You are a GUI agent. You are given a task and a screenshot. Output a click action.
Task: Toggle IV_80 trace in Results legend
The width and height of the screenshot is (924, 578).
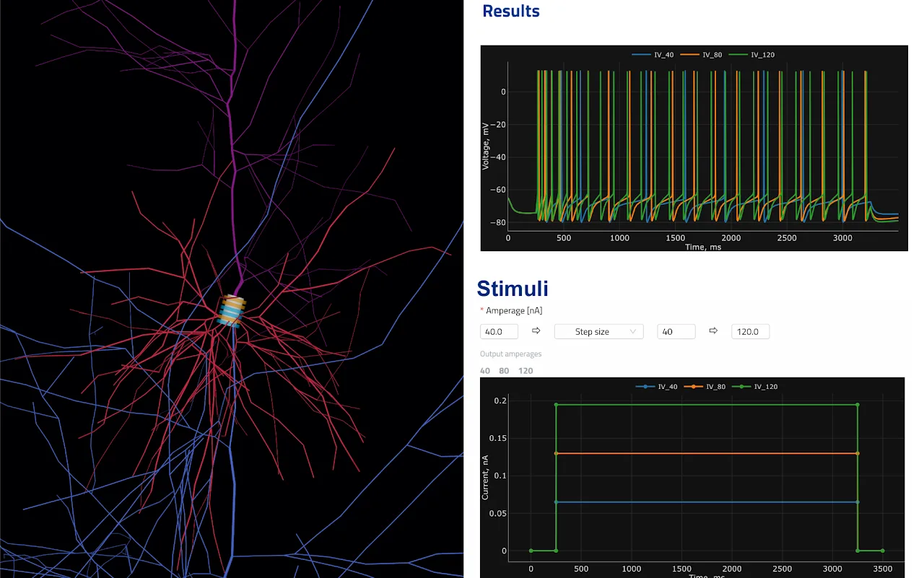click(x=701, y=55)
